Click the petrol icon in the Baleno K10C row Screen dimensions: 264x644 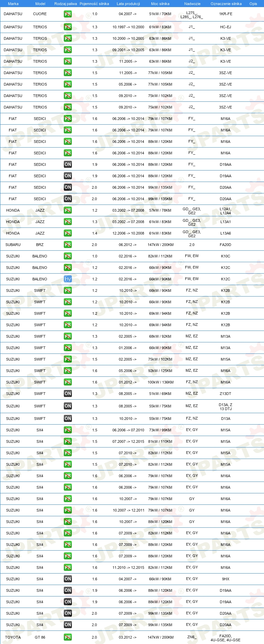point(68,256)
